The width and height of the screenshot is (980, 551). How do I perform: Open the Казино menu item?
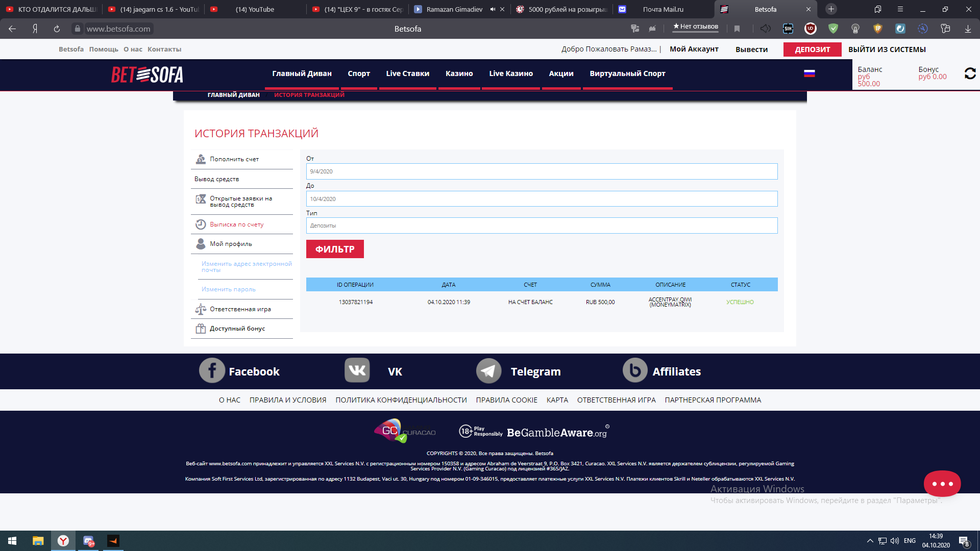(x=459, y=73)
